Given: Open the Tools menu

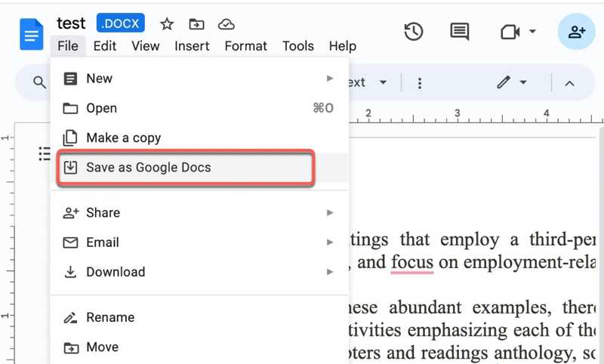Looking at the screenshot, I should pyautogui.click(x=298, y=46).
